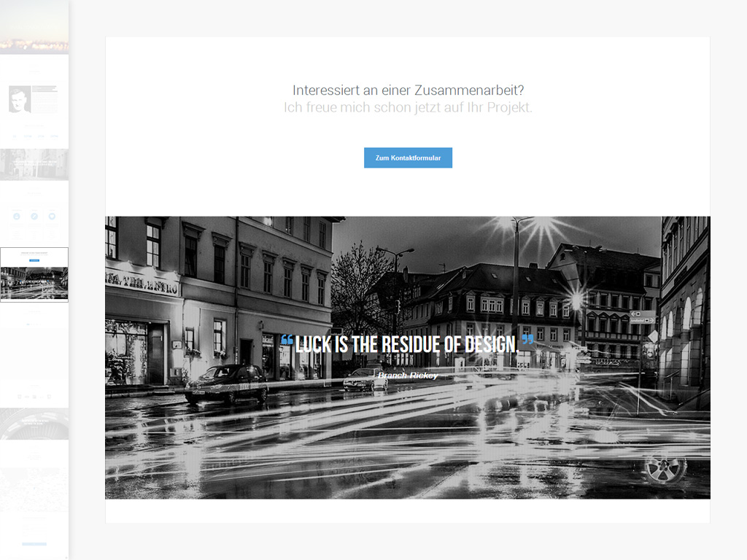Click the middle circular service icon in the minimap
The height and width of the screenshot is (560, 747).
[x=34, y=216]
